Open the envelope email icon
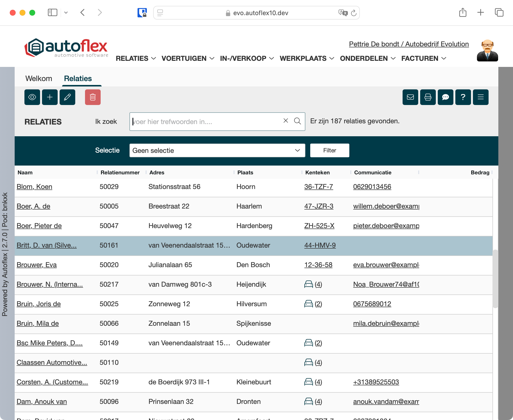513x420 pixels. click(x=410, y=97)
